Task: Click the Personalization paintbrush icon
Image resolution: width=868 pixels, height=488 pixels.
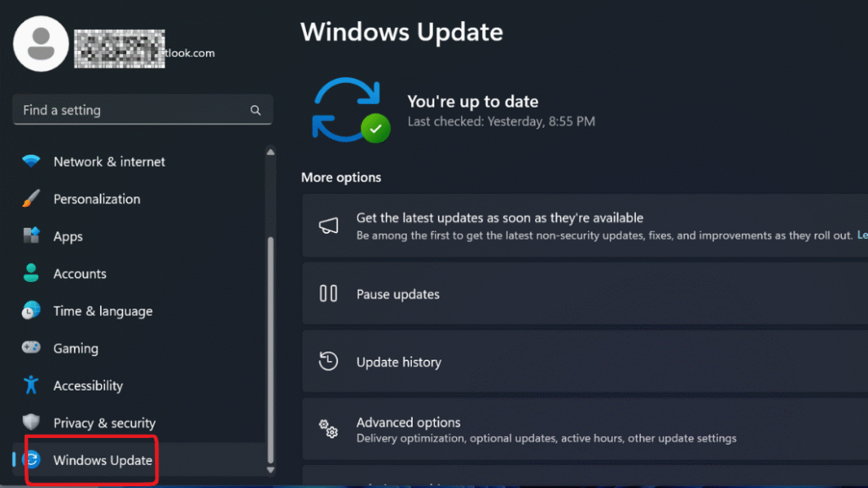Action: (x=31, y=198)
